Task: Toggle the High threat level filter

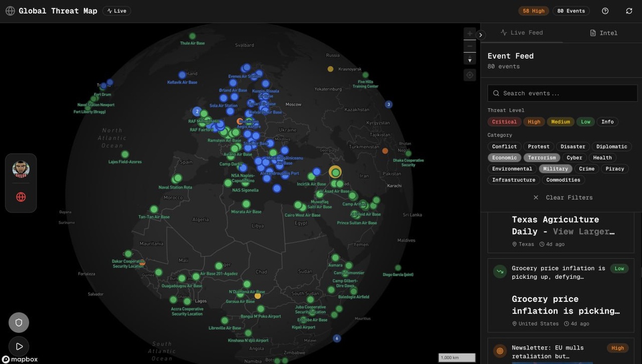Action: (x=534, y=122)
